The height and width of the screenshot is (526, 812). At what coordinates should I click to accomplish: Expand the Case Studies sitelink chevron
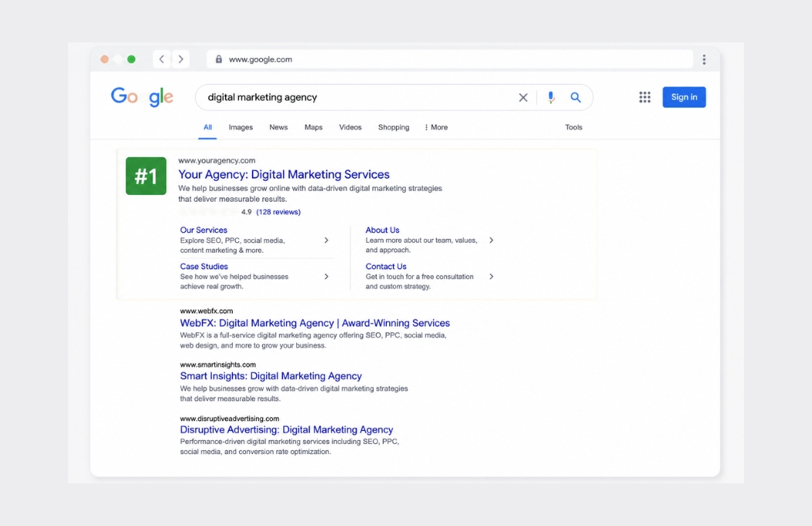point(326,277)
